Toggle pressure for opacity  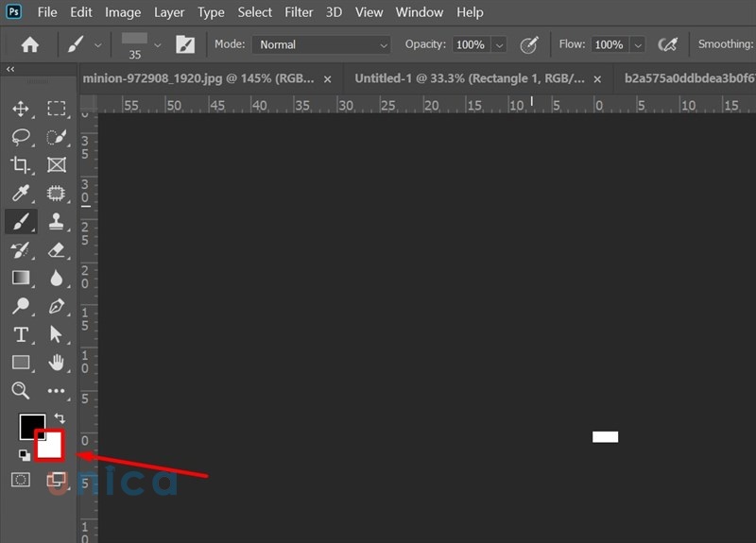pyautogui.click(x=529, y=44)
